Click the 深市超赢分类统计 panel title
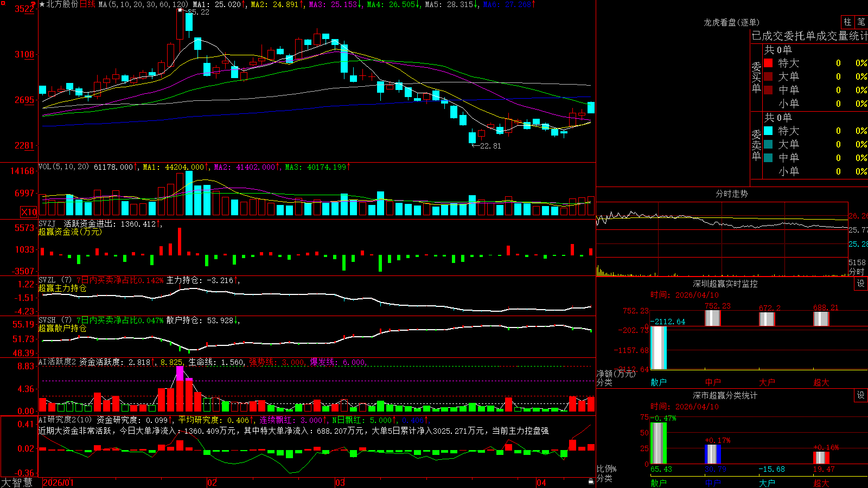The image size is (868, 488). click(x=725, y=395)
